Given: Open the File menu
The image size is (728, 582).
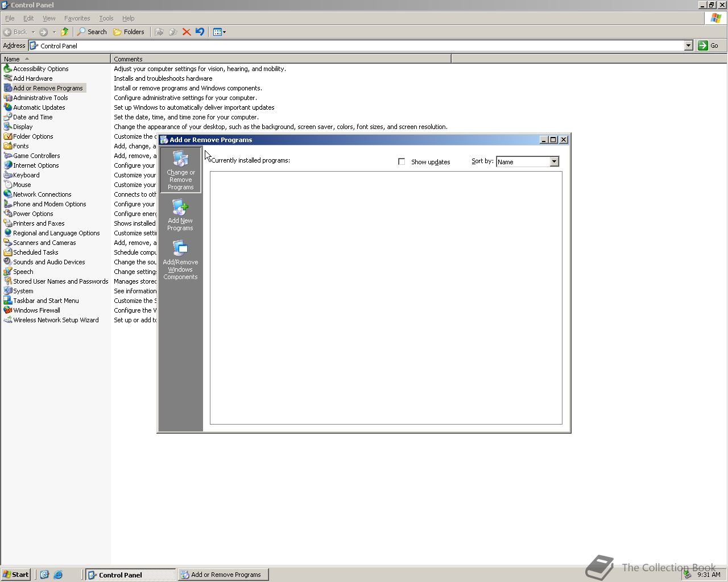Looking at the screenshot, I should click(x=10, y=18).
